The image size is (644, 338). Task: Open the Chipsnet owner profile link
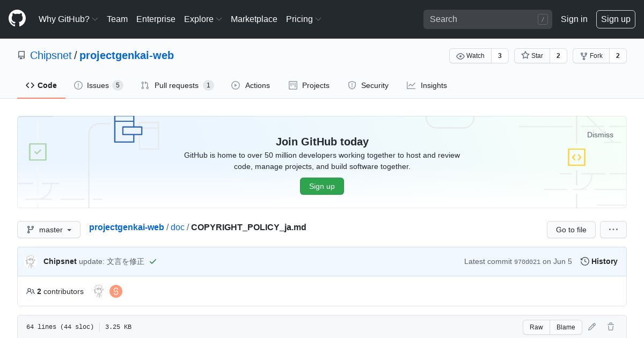50,55
